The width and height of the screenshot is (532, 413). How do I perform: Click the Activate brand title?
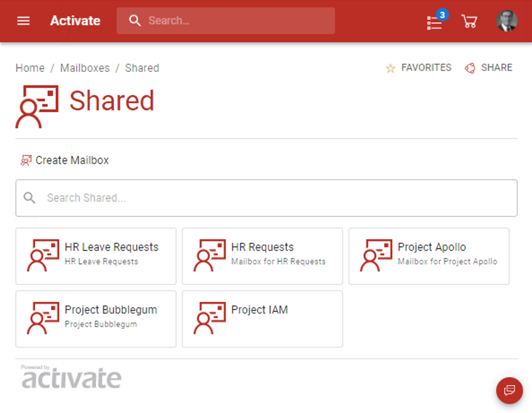click(75, 21)
